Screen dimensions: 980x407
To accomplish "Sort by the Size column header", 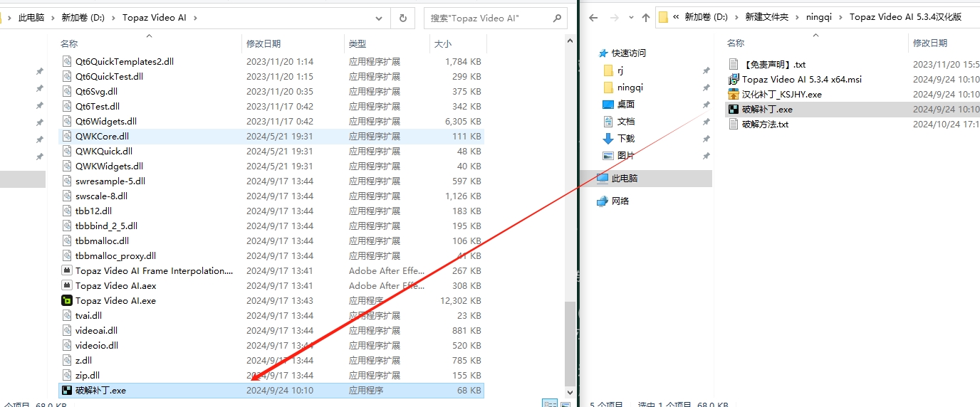I will pos(442,44).
